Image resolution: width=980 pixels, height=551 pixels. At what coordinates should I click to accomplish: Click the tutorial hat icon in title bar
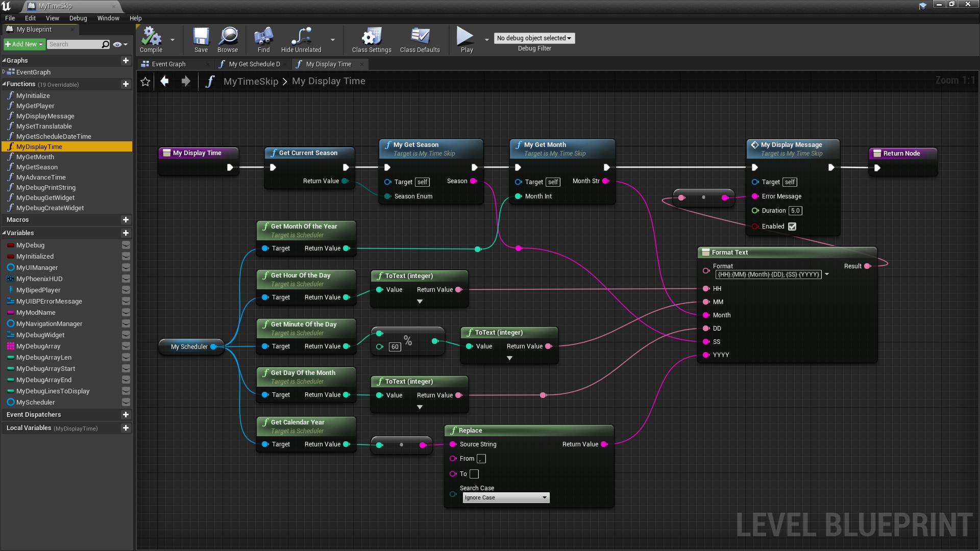[x=923, y=6]
